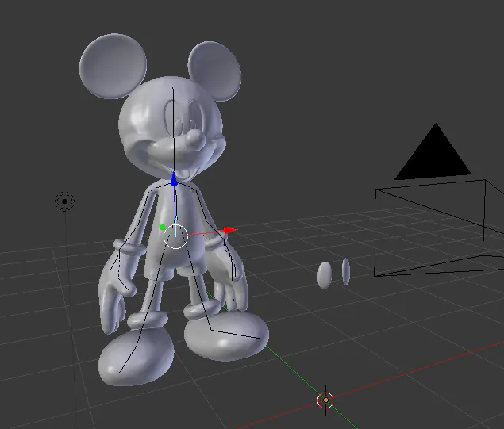Select the lamp object with dashed circles
Screen dimensions: 504x429
pos(64,201)
